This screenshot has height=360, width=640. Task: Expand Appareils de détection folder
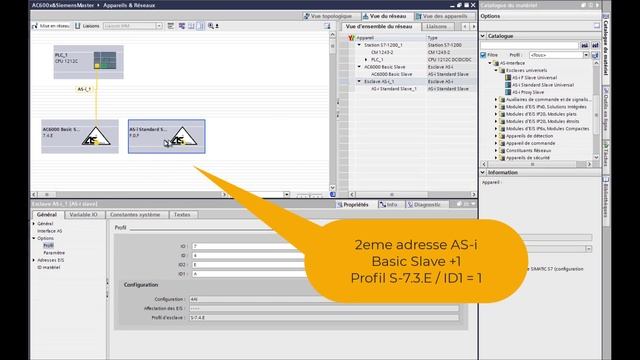tap(496, 136)
